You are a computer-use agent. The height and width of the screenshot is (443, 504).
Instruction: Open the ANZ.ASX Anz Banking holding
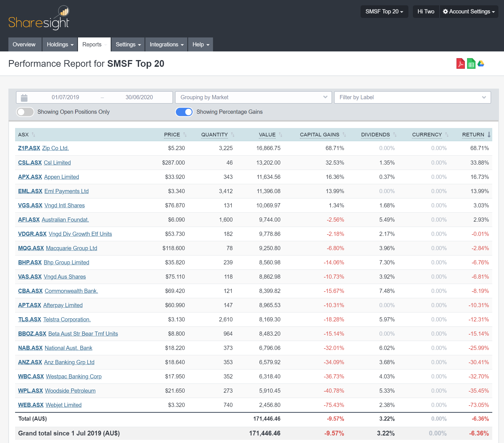[x=56, y=363]
